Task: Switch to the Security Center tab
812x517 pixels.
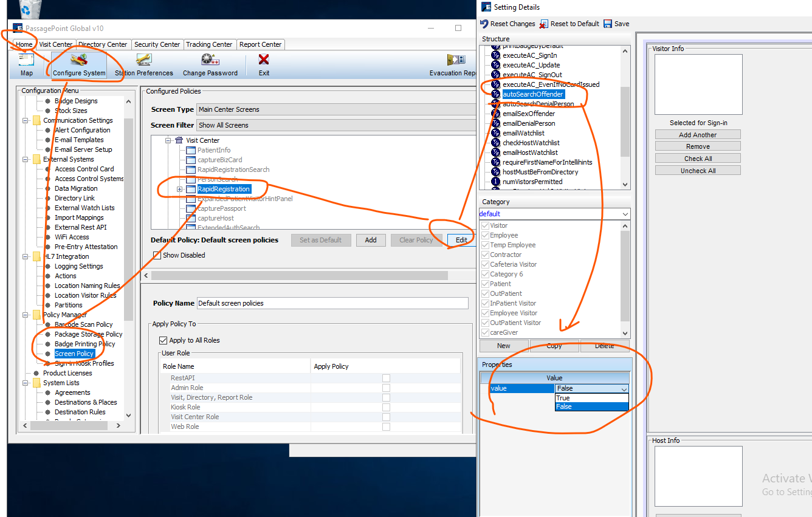Action: pyautogui.click(x=157, y=44)
